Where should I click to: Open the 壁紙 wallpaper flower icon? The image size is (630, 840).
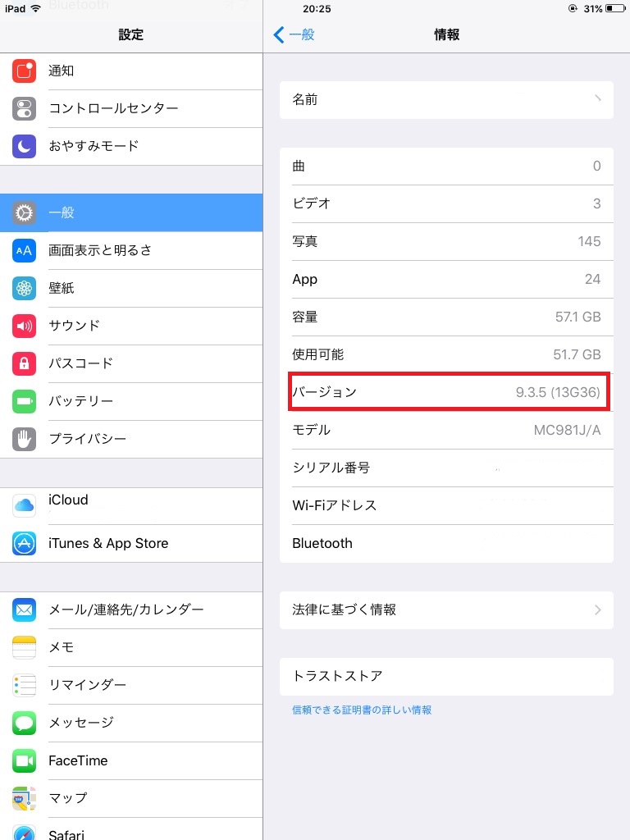point(24,288)
